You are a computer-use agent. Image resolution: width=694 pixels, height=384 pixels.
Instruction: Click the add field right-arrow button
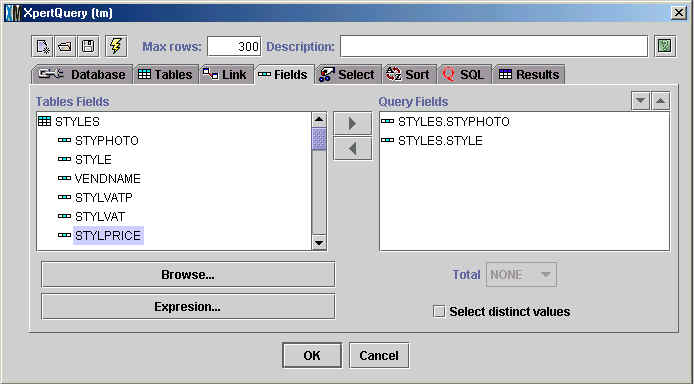pyautogui.click(x=352, y=123)
